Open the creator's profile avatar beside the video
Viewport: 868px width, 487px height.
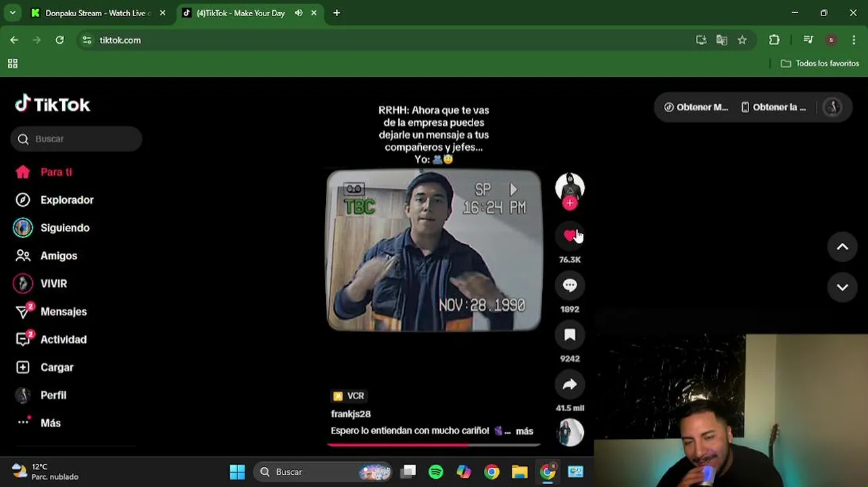point(570,187)
